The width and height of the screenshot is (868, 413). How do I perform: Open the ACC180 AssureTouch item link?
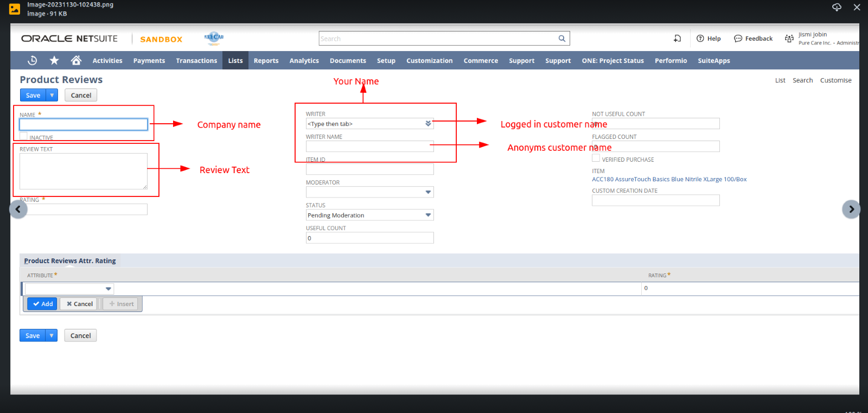click(x=669, y=179)
